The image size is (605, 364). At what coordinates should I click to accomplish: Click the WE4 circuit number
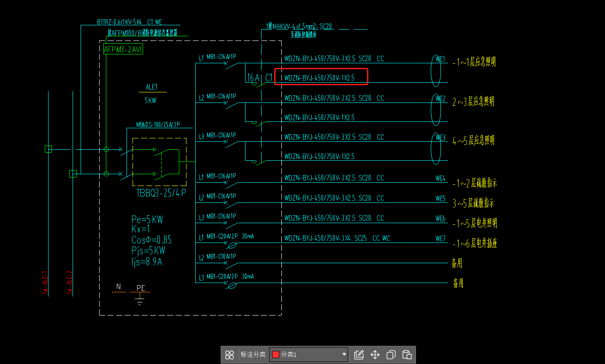pyautogui.click(x=440, y=178)
